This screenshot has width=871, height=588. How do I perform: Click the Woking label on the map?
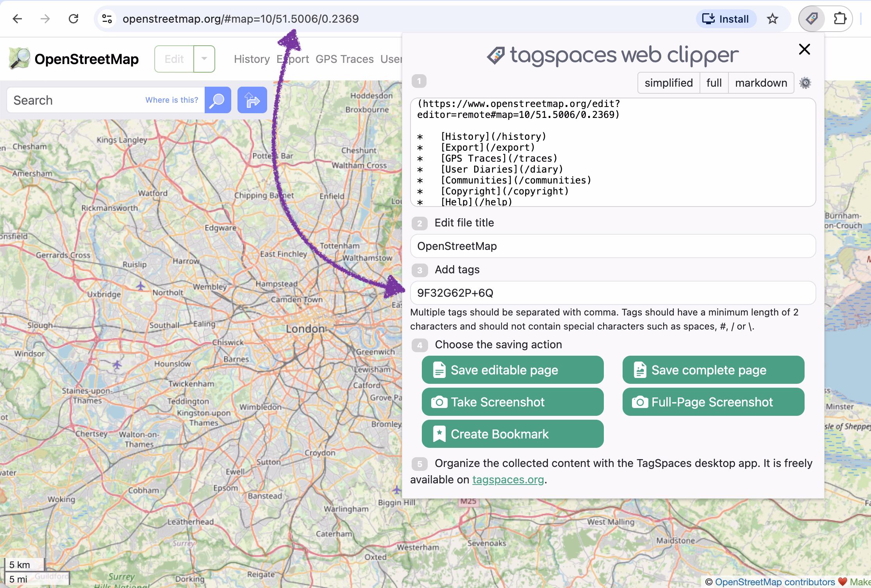(x=61, y=499)
